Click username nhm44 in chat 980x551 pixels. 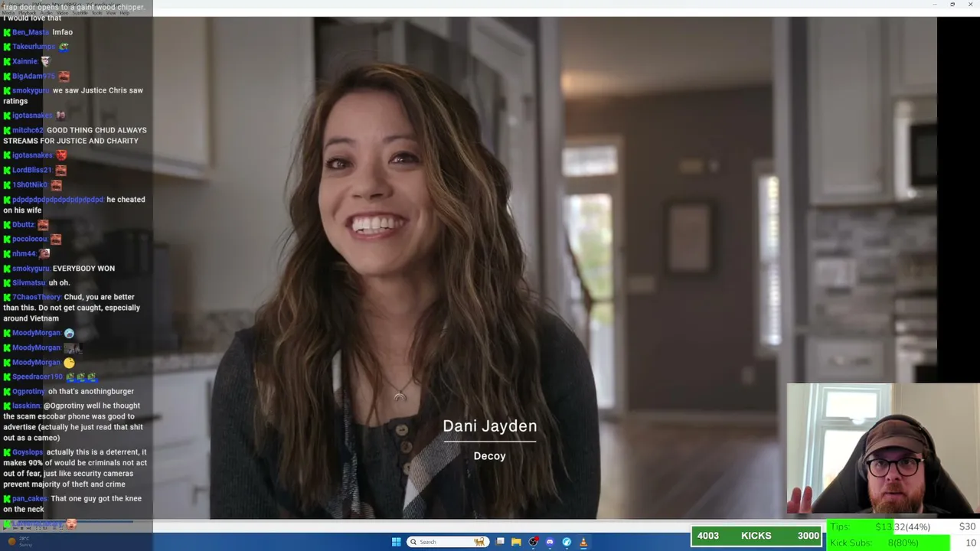(x=24, y=254)
